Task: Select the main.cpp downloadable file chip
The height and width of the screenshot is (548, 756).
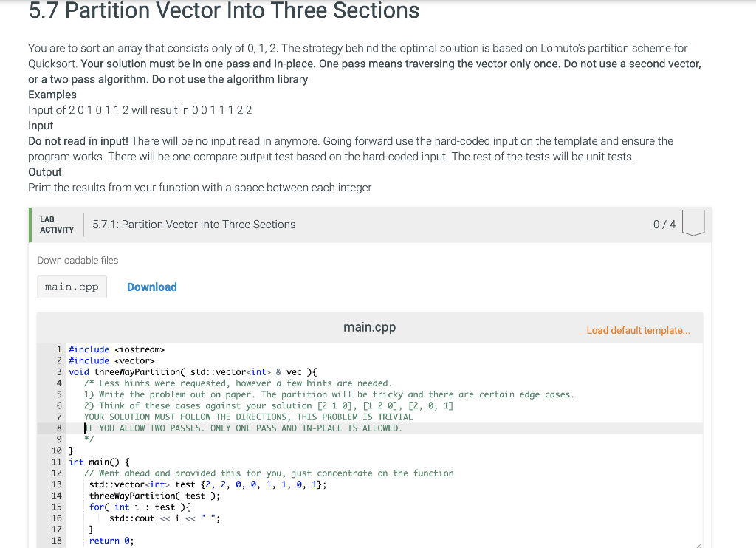Action: tap(72, 287)
